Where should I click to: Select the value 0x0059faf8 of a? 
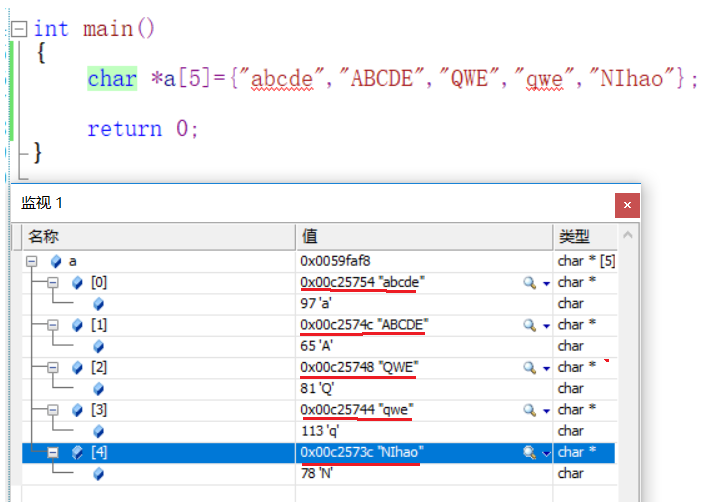(x=335, y=261)
